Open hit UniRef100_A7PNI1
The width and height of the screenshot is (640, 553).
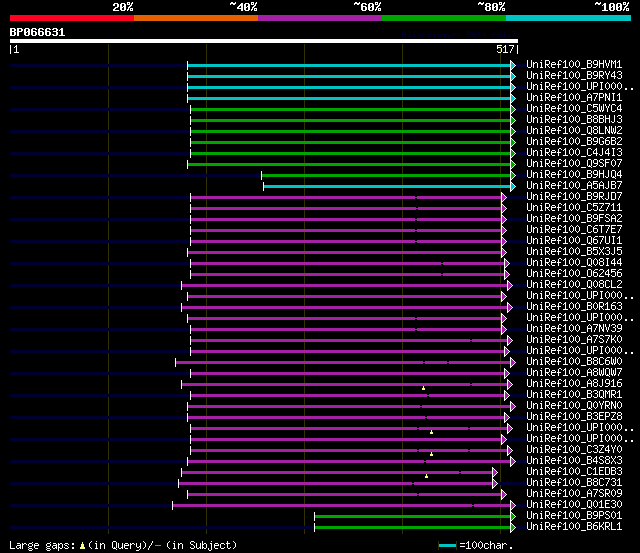point(574,98)
